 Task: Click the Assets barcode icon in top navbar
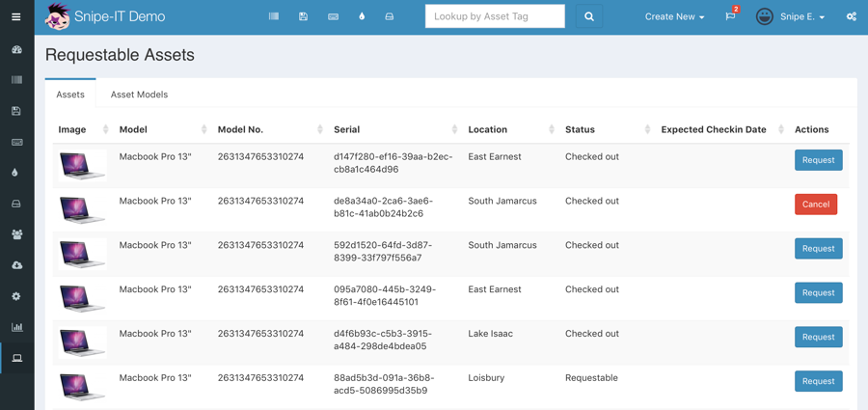click(274, 16)
